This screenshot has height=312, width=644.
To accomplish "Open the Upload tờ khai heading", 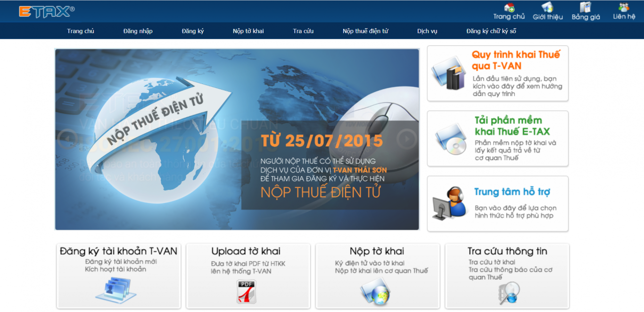I will (x=246, y=251).
